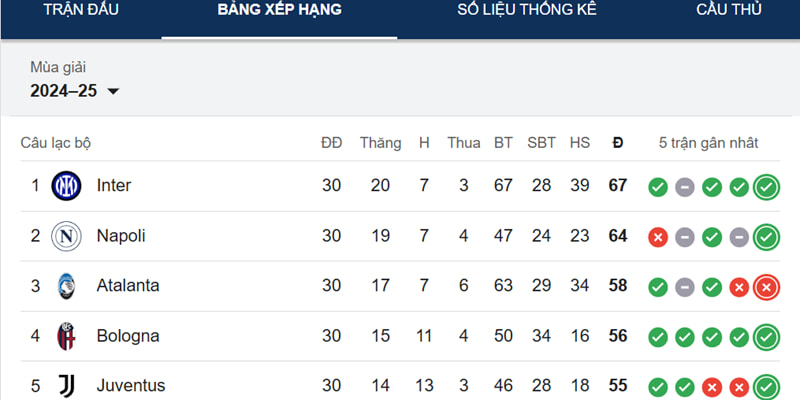Open the 2024–25 season dropdown
The image size is (800, 400).
[75, 91]
